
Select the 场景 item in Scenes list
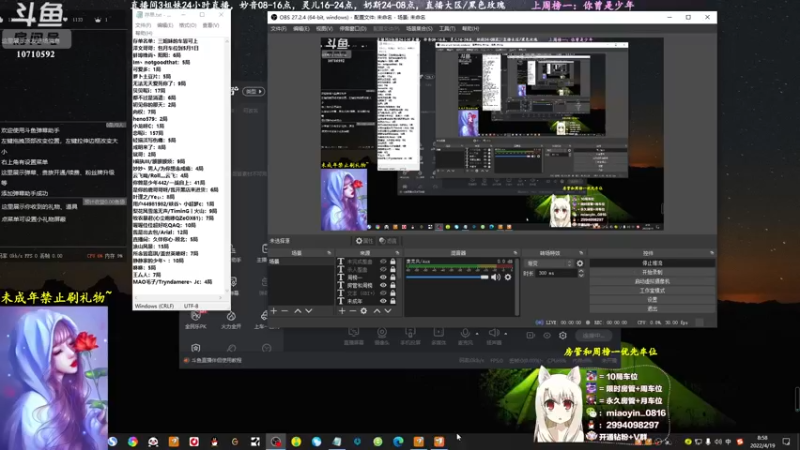301,261
